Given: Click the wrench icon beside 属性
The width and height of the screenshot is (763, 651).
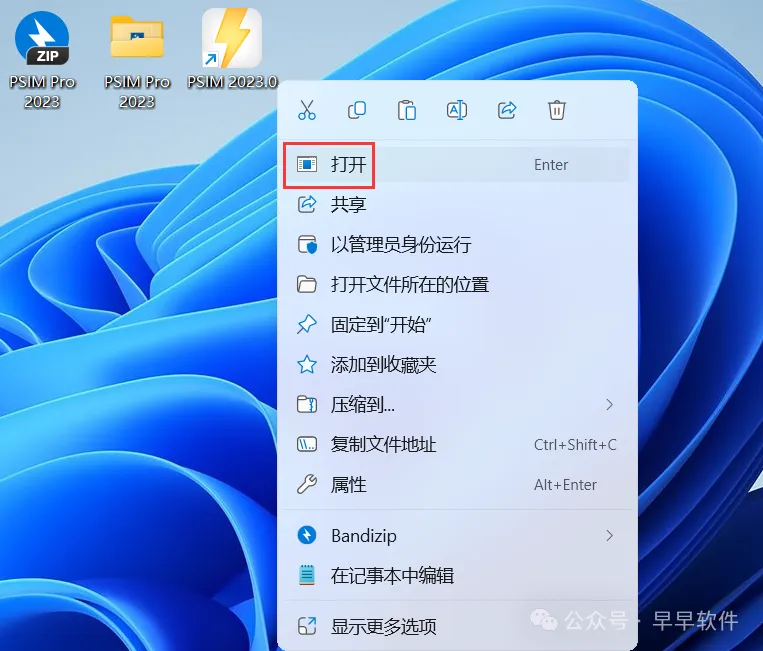Looking at the screenshot, I should pyautogui.click(x=307, y=485).
